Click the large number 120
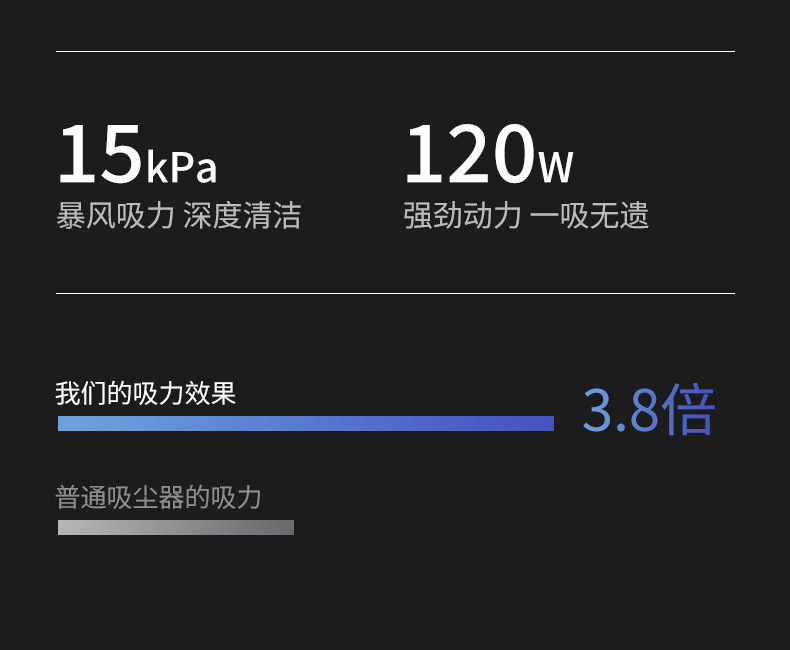 [x=468, y=154]
